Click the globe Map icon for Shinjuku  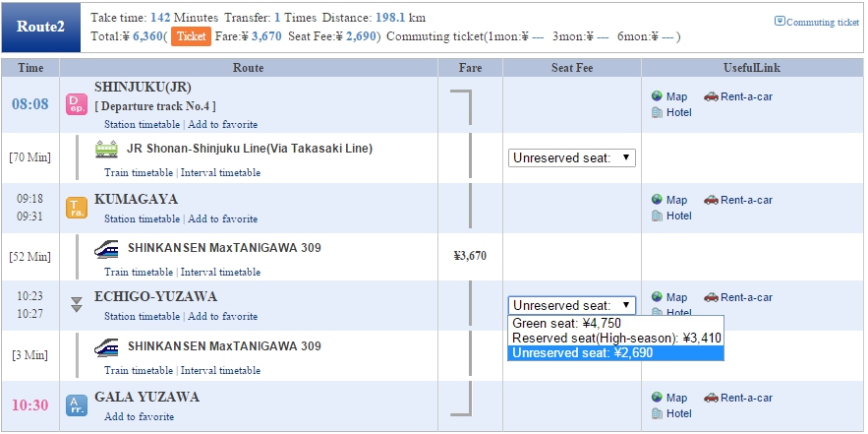click(x=657, y=95)
